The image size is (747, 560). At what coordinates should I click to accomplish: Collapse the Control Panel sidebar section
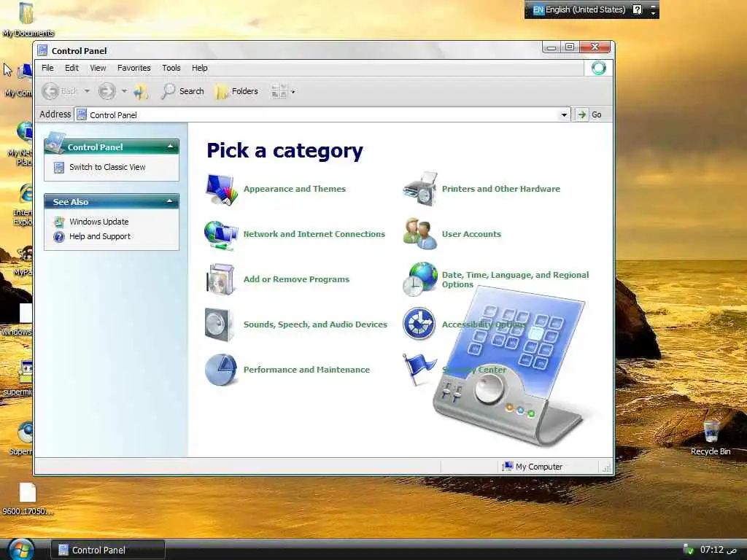click(170, 147)
